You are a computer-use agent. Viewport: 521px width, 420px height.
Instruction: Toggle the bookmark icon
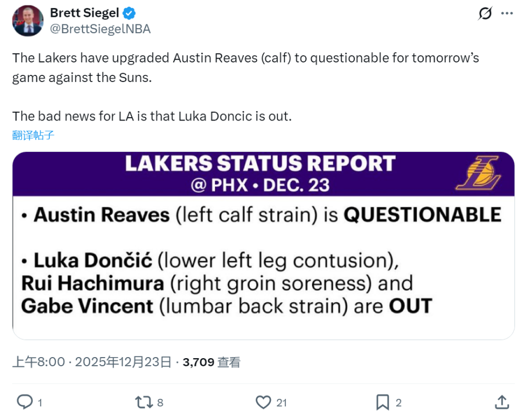click(x=383, y=402)
